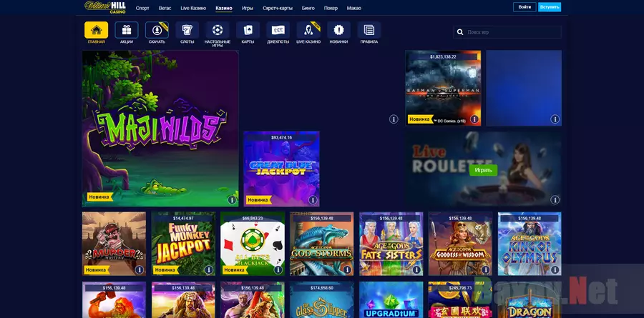Viewport: 644px width, 318px height.
Task: Click the $1,823,138.22 jackpot amount
Action: tap(443, 56)
